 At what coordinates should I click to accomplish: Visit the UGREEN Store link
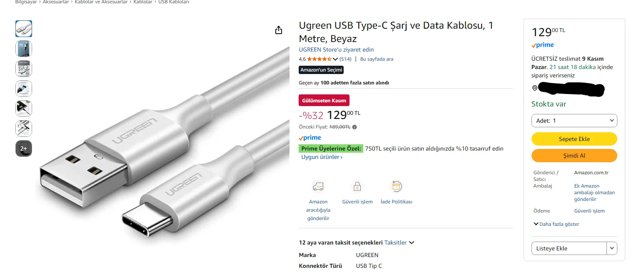336,49
